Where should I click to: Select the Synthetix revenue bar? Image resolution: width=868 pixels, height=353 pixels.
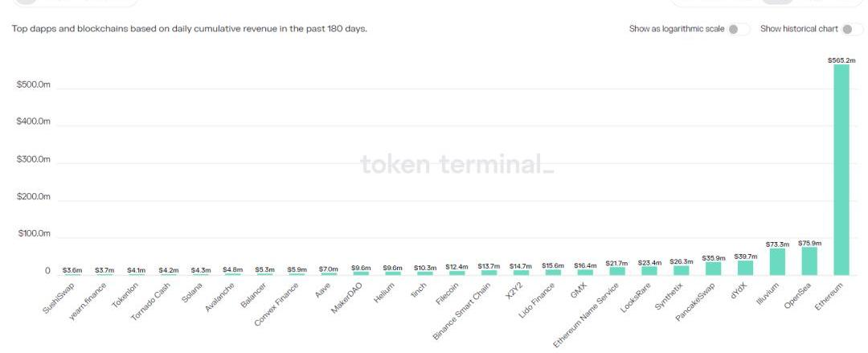tap(681, 270)
